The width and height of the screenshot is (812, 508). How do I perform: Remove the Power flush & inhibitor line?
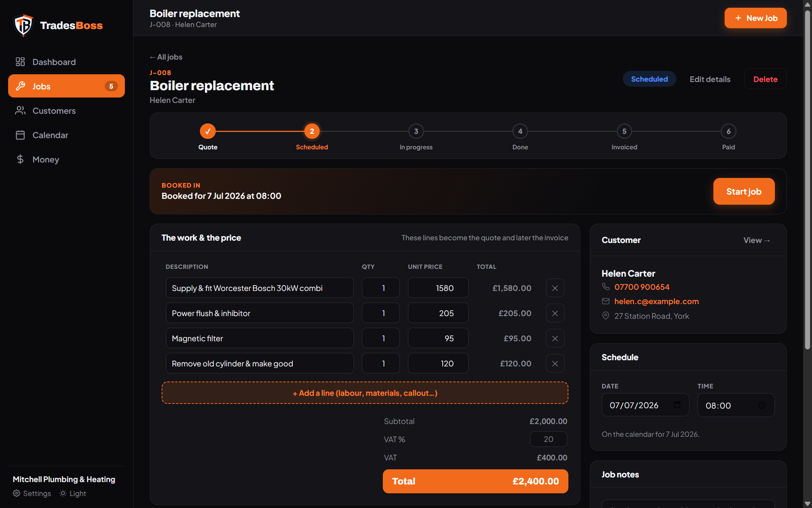[x=555, y=313]
